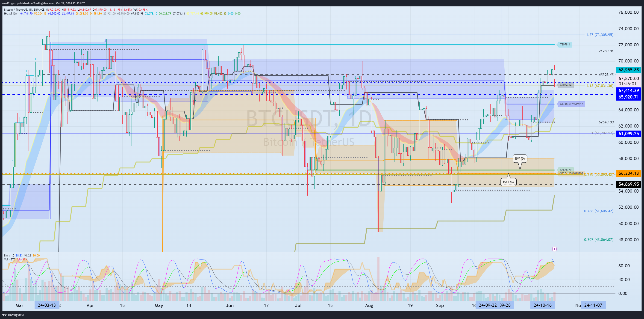Click the 65,920.71 blue price label

pos(628,97)
